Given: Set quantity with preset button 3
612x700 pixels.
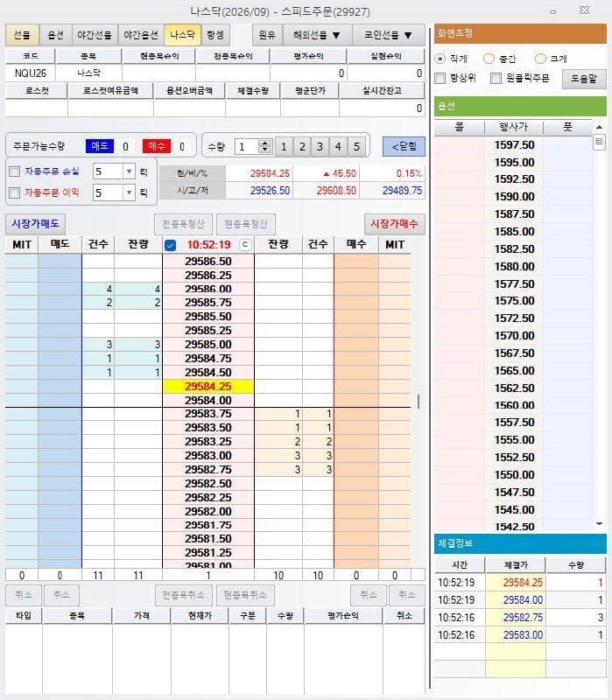Looking at the screenshot, I should point(320,146).
